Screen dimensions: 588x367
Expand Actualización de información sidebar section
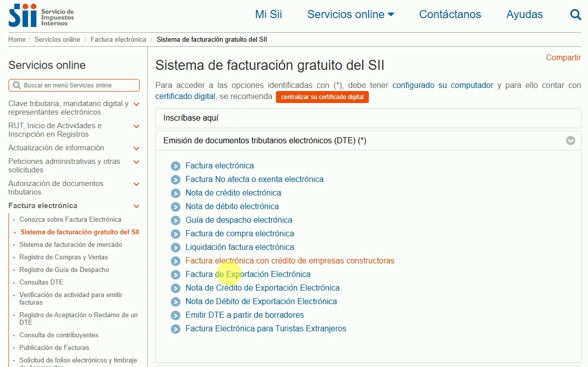137,148
